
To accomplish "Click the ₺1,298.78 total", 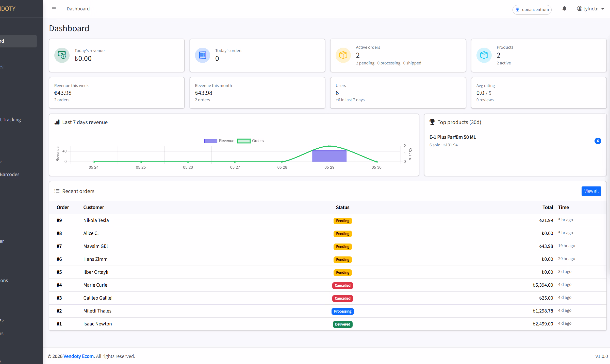I will coord(543,311).
